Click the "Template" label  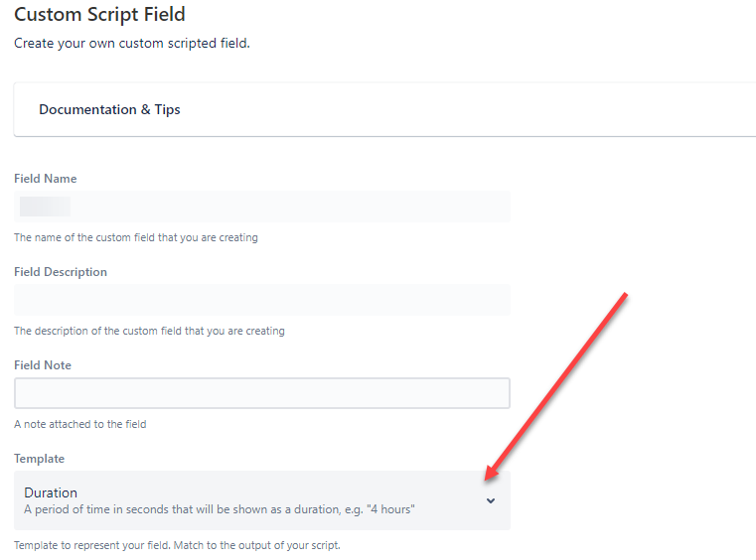click(39, 459)
